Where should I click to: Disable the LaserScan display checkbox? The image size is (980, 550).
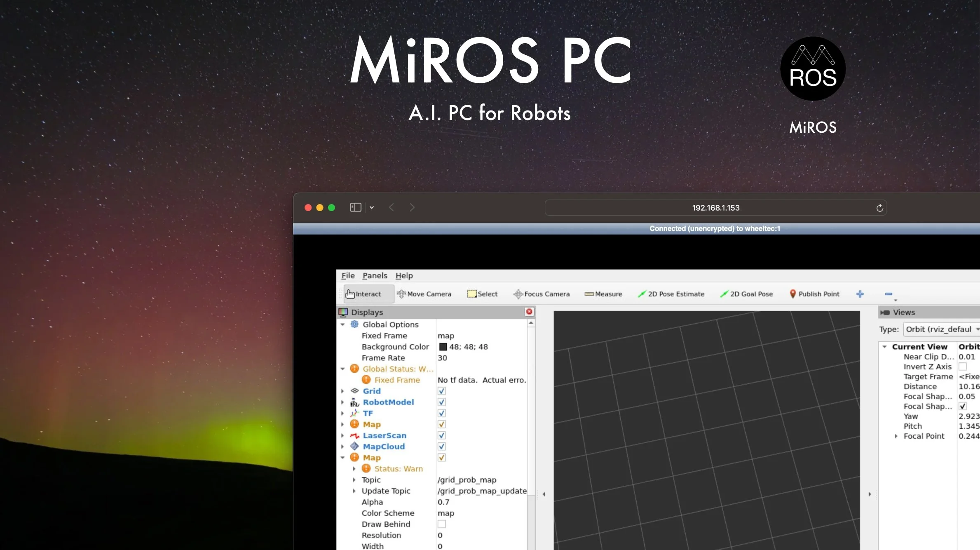441,435
